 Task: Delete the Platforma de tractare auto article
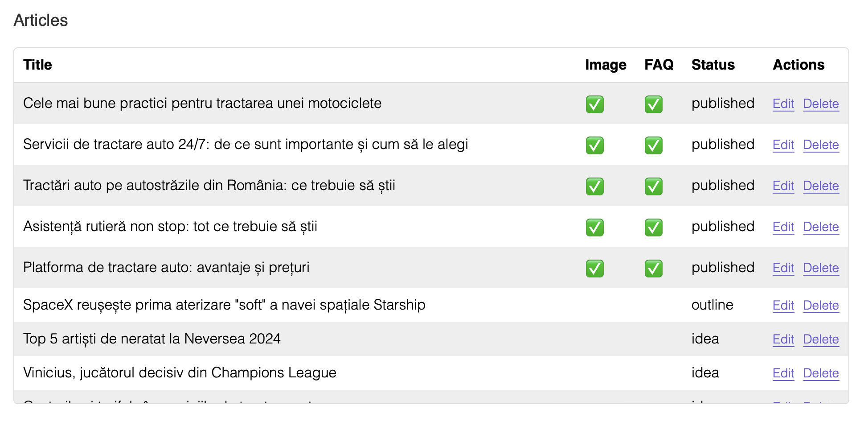[x=821, y=268]
